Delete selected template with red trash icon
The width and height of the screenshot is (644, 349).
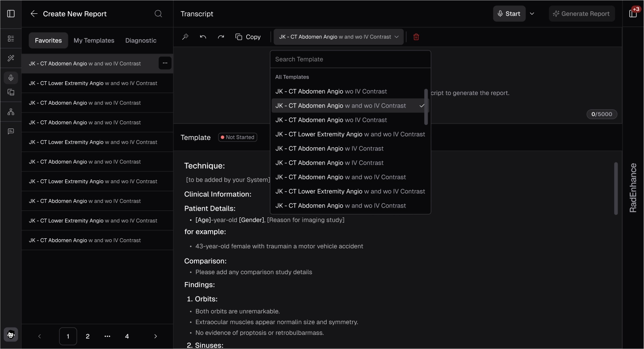click(416, 37)
